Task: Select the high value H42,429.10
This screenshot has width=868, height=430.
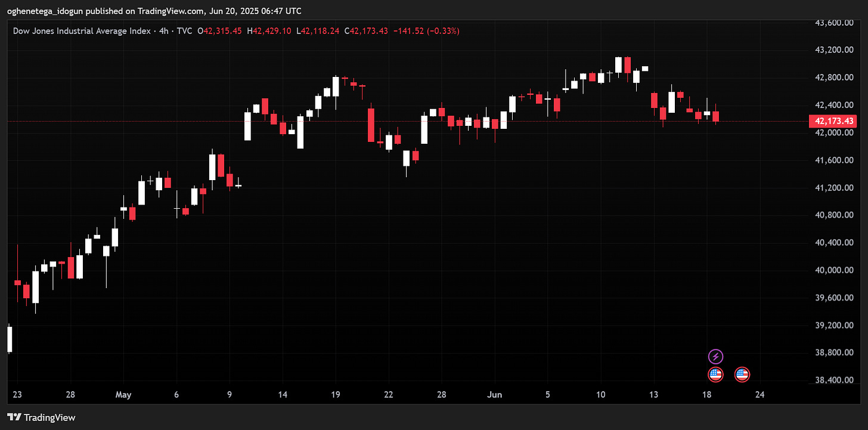Action: click(x=269, y=30)
